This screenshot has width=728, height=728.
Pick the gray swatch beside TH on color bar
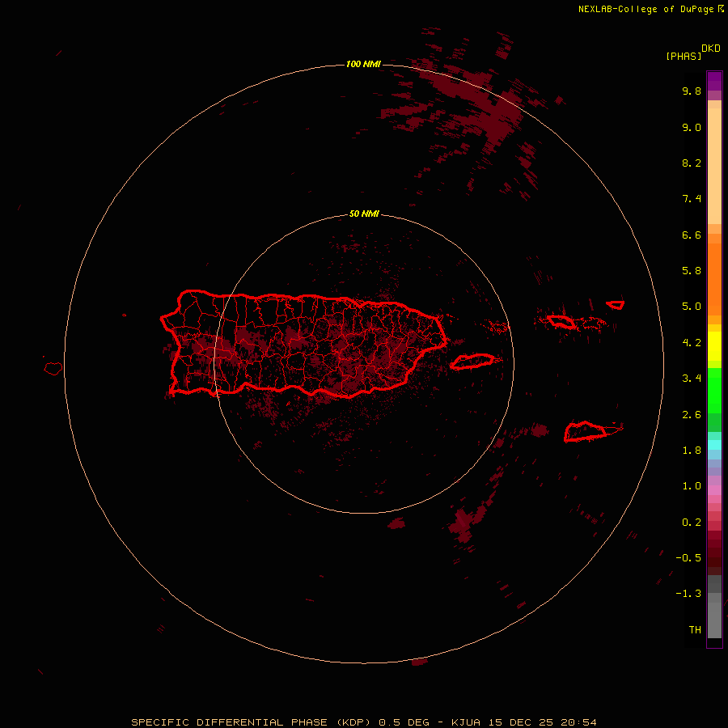(x=714, y=620)
